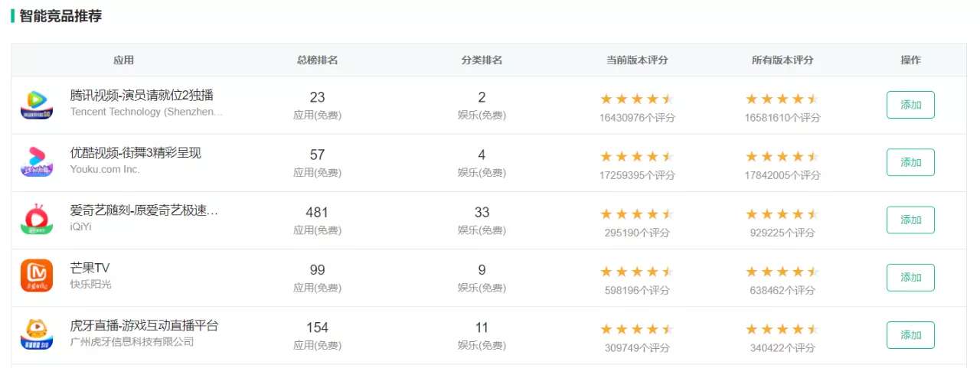Screen dimensions: 980x368
Task: Open the 芒果TV app title link
Action: [90, 268]
